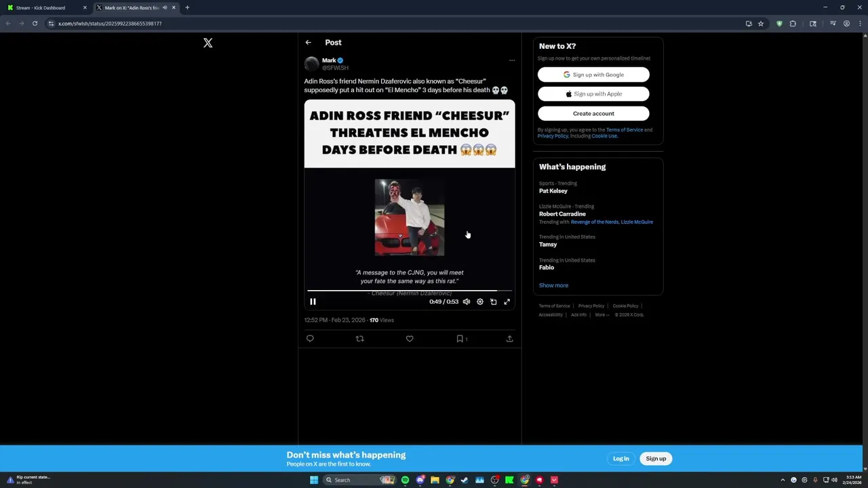Show more trending topics
The image size is (868, 488).
click(553, 285)
